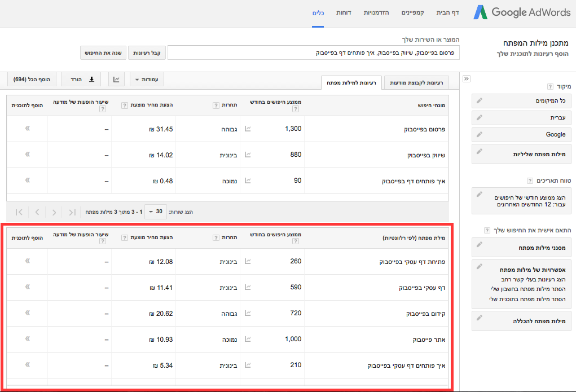This screenshot has width=576, height=392.
Task: Edit keyword options אפשרויות של מילות מפתח pencil
Action: tap(480, 266)
